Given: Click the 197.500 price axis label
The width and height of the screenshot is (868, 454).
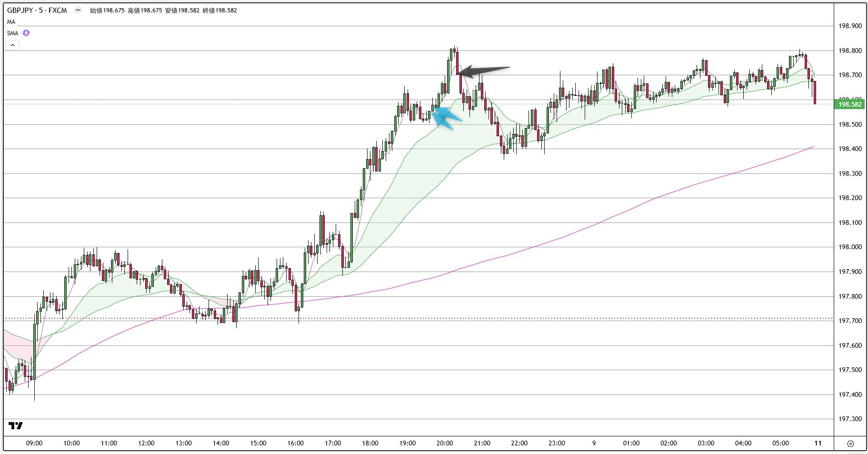Looking at the screenshot, I should click(850, 370).
